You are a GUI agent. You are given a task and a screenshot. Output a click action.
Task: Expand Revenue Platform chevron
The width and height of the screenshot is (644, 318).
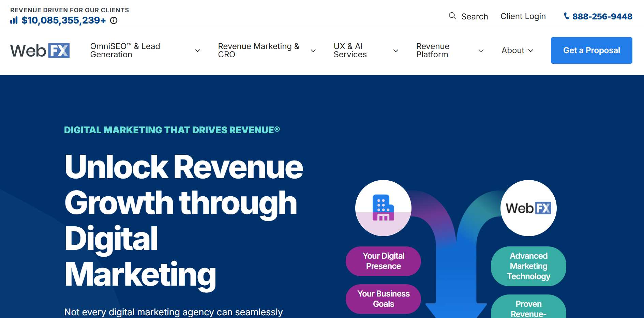click(481, 50)
